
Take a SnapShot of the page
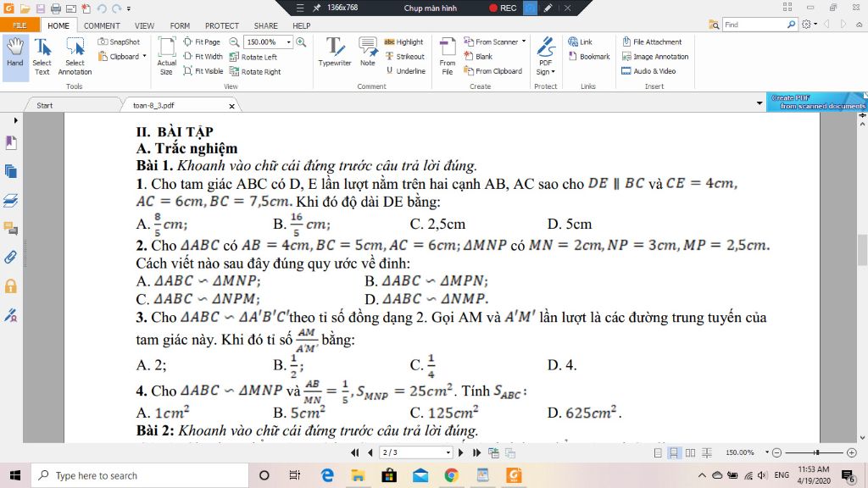coord(119,42)
